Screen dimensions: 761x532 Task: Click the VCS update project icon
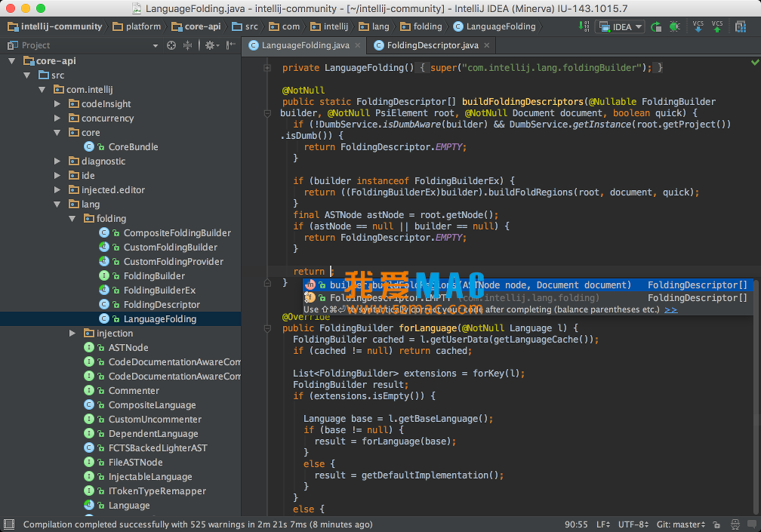coord(698,26)
